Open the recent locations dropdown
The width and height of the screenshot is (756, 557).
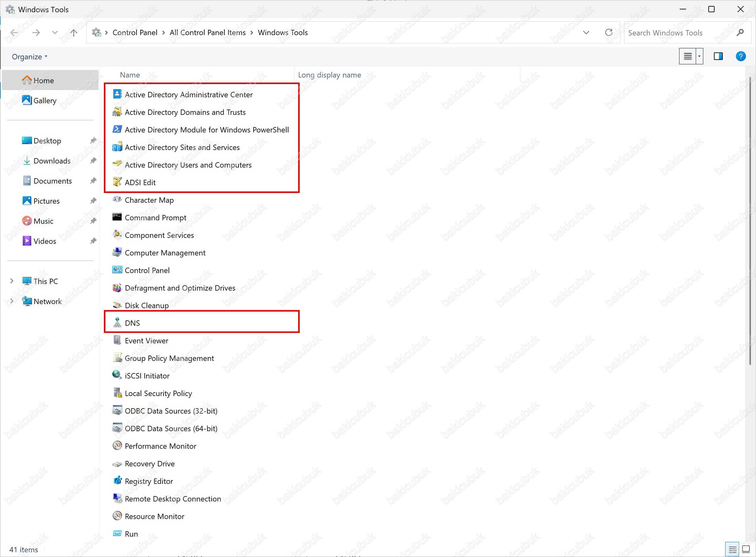pyautogui.click(x=55, y=32)
